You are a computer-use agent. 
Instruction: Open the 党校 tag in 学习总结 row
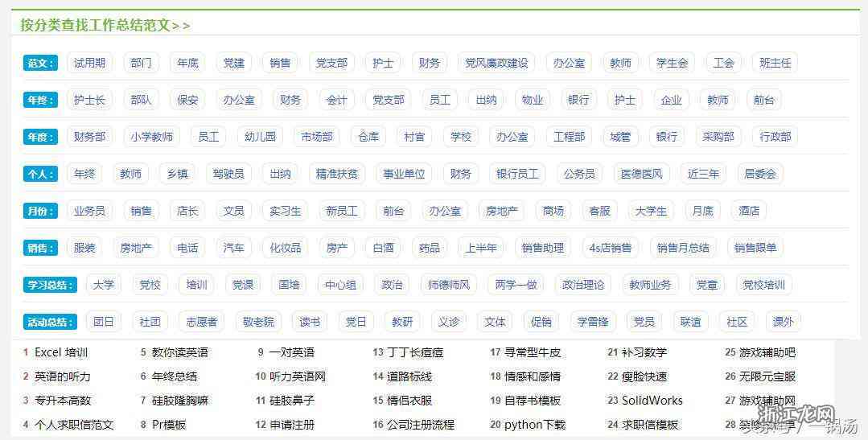pos(150,285)
